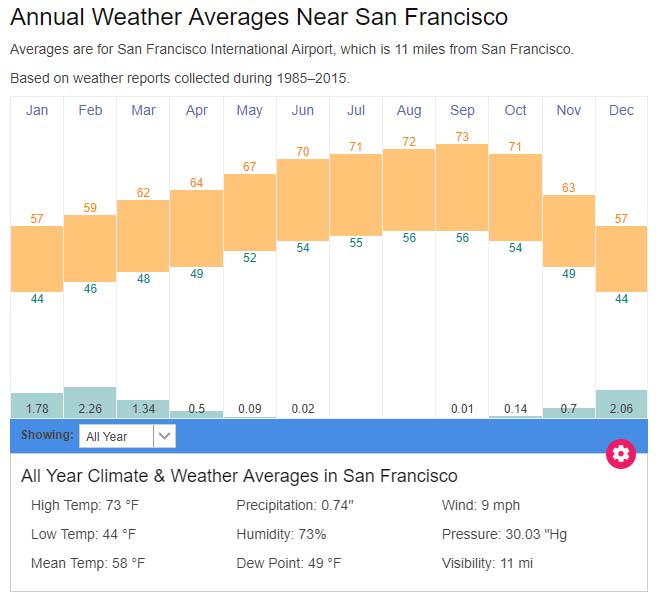Select the Feb month column header
Viewport: 661px width, 606px height.
click(90, 110)
